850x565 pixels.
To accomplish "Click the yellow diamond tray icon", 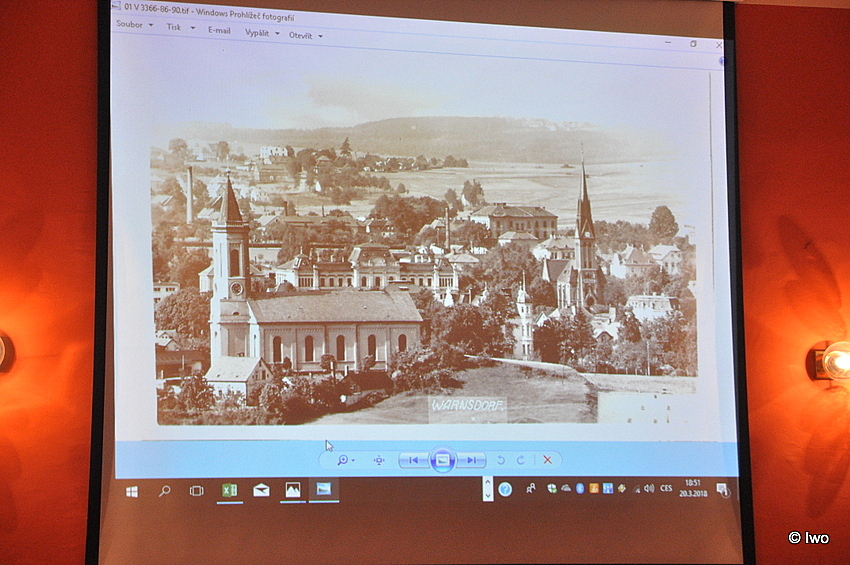I will click(621, 489).
